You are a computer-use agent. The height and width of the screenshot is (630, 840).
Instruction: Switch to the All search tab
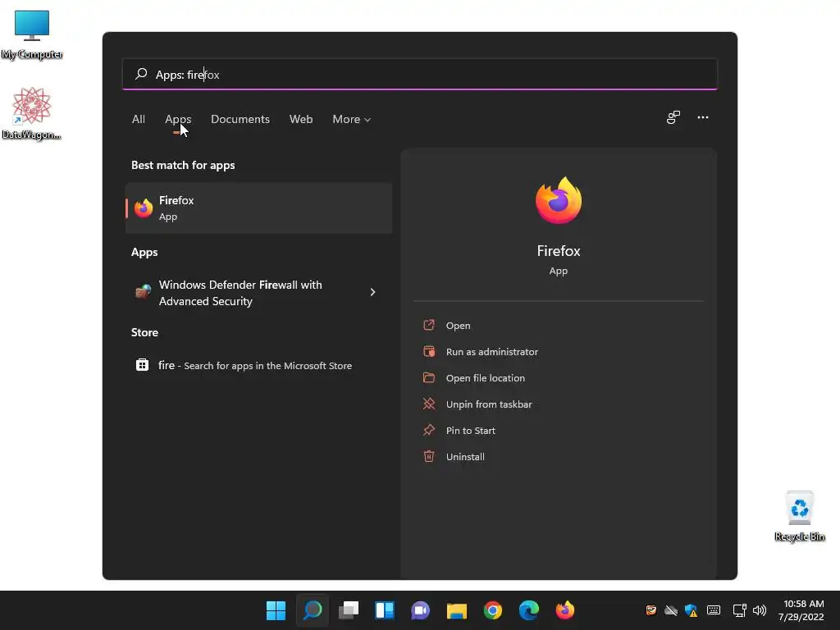tap(138, 119)
